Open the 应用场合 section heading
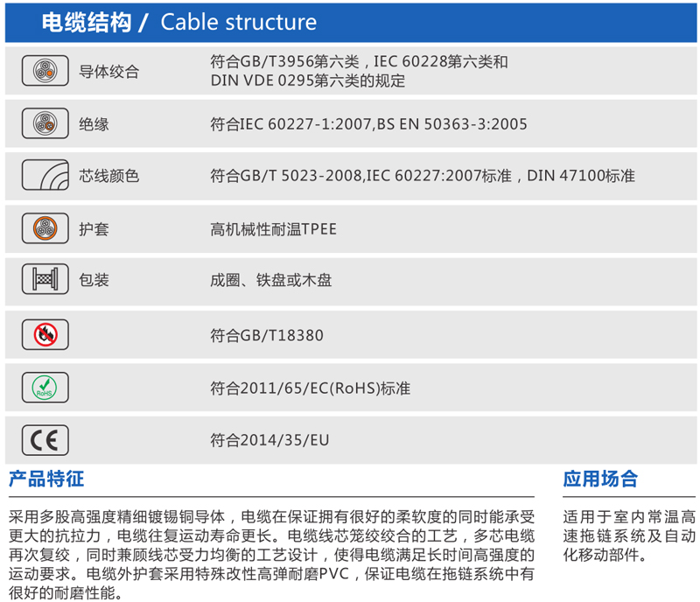This screenshot has height=602, width=700. click(x=600, y=479)
